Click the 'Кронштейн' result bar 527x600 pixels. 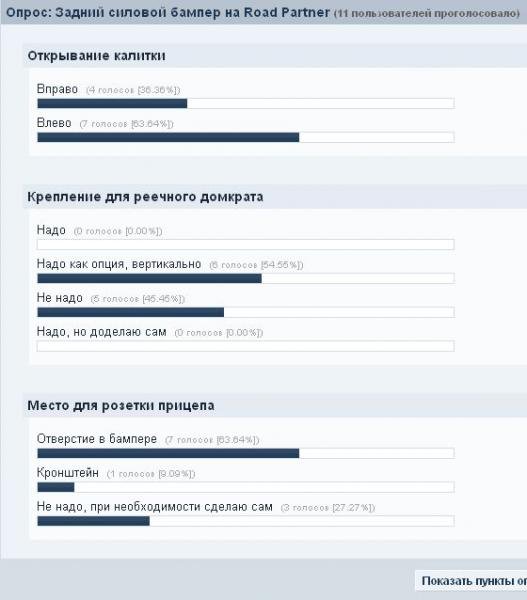[246, 487]
